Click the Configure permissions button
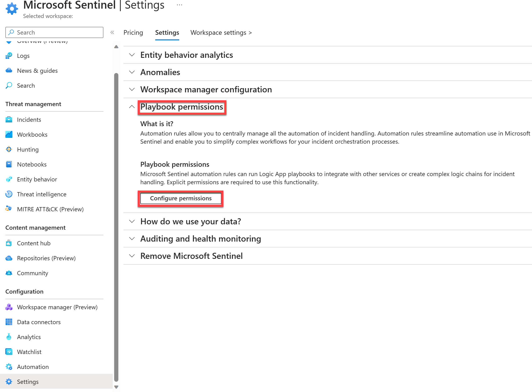Screen dimensions: 532x392 tap(180, 198)
